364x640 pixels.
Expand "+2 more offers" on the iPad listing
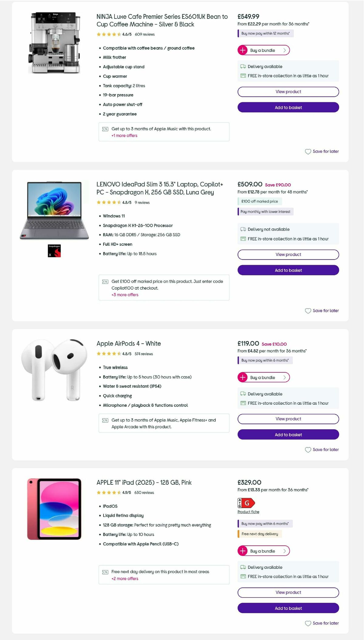tap(125, 578)
